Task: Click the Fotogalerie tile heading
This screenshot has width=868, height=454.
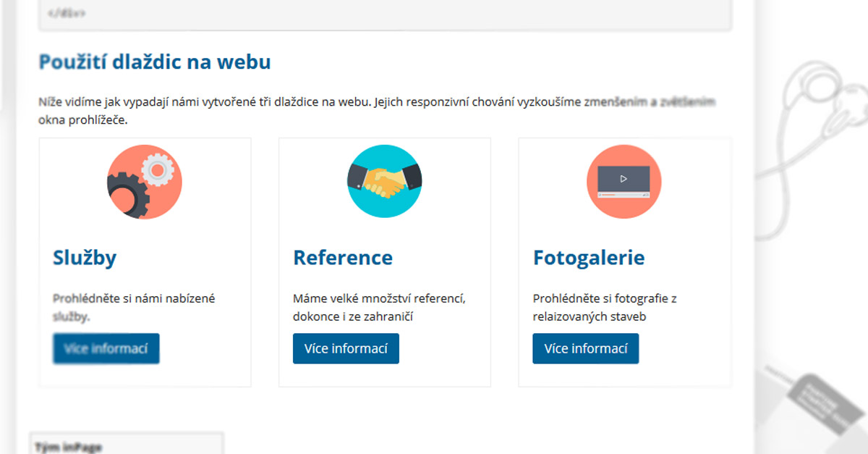Action: click(589, 258)
